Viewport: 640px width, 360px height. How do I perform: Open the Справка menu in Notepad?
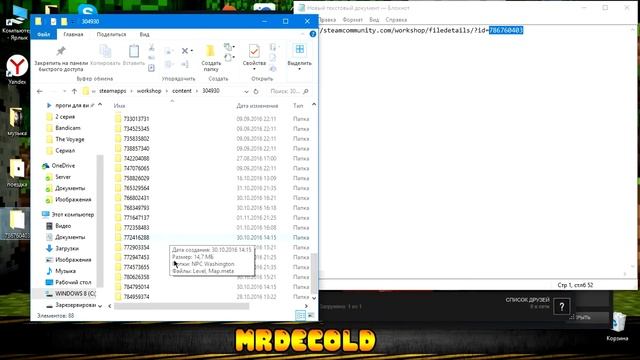click(396, 20)
